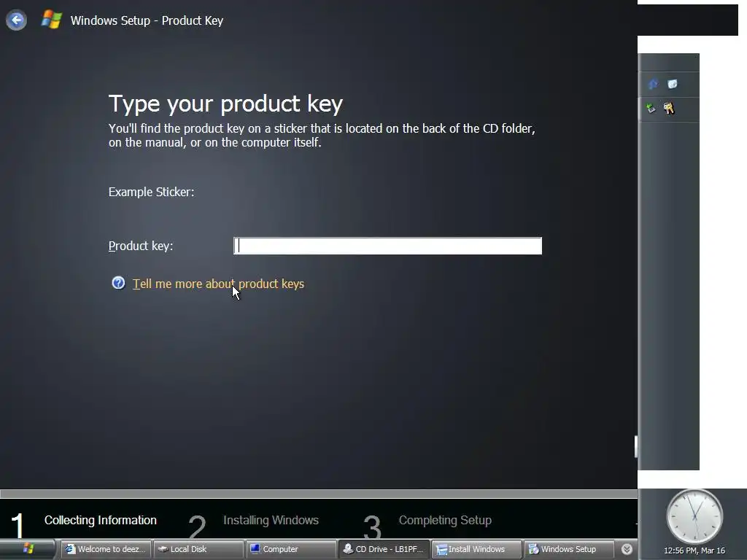This screenshot has width=747, height=560.
Task: Switch to Local Disk taskbar window
Action: pos(198,549)
